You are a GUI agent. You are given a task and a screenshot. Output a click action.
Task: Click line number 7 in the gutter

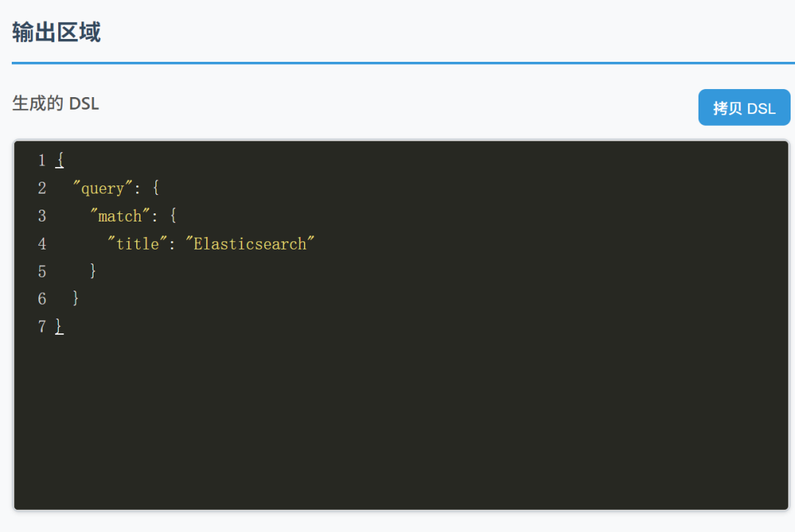coord(42,327)
